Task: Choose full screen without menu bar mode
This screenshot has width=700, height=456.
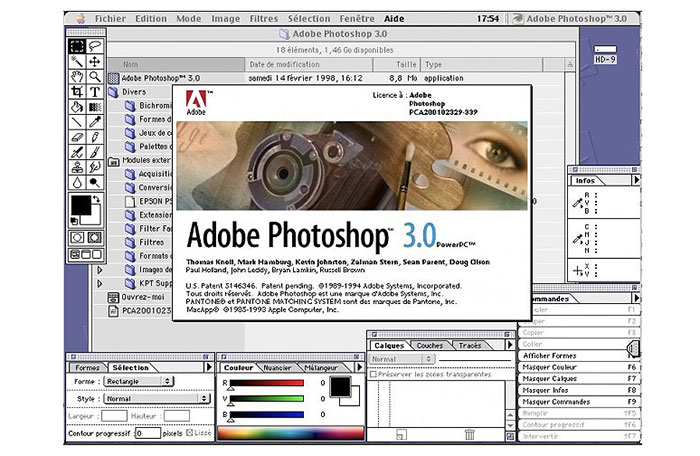Action: tap(97, 255)
